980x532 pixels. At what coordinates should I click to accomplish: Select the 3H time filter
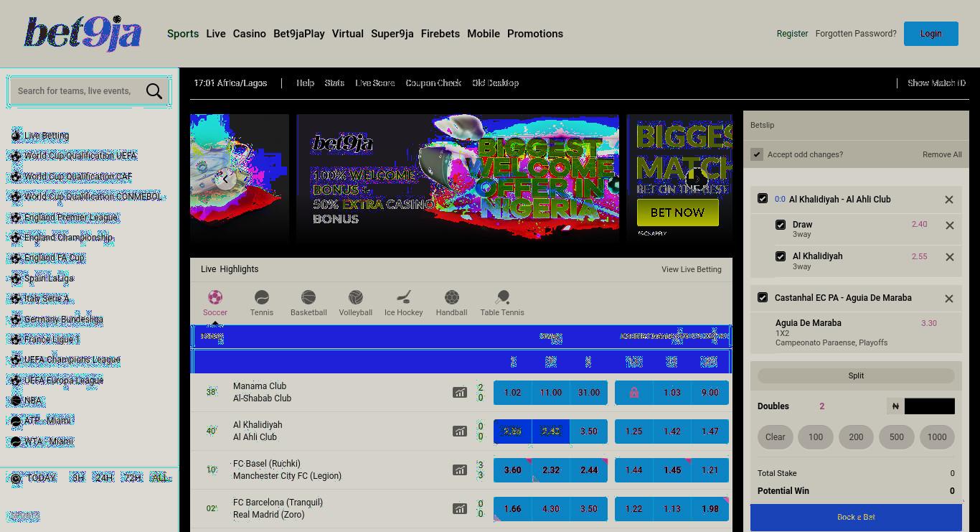click(x=77, y=477)
